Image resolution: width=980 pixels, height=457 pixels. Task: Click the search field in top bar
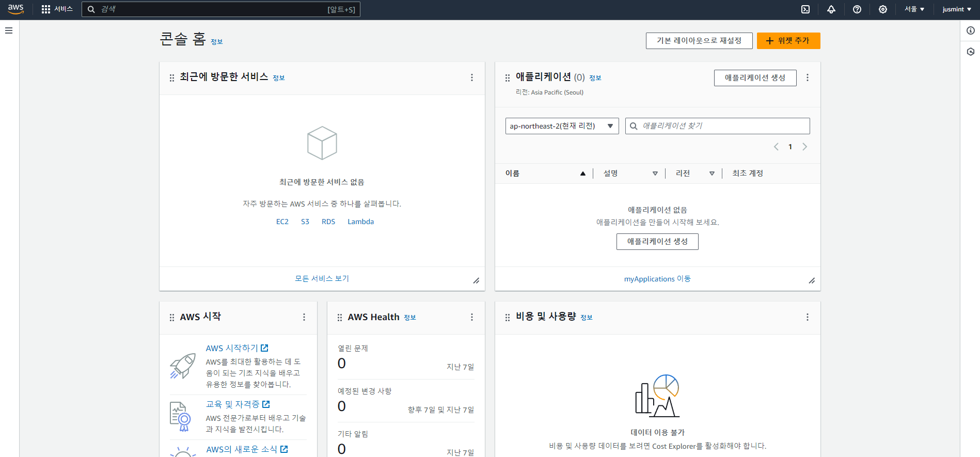point(221,9)
